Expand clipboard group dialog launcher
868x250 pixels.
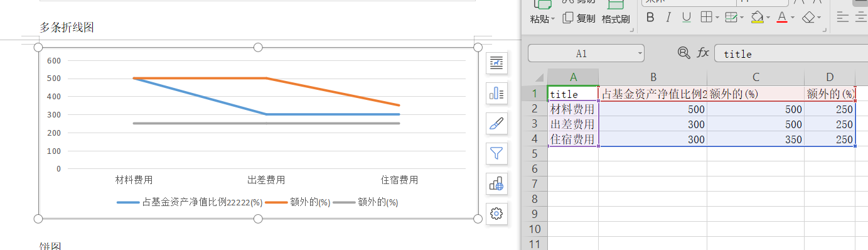(632, 30)
